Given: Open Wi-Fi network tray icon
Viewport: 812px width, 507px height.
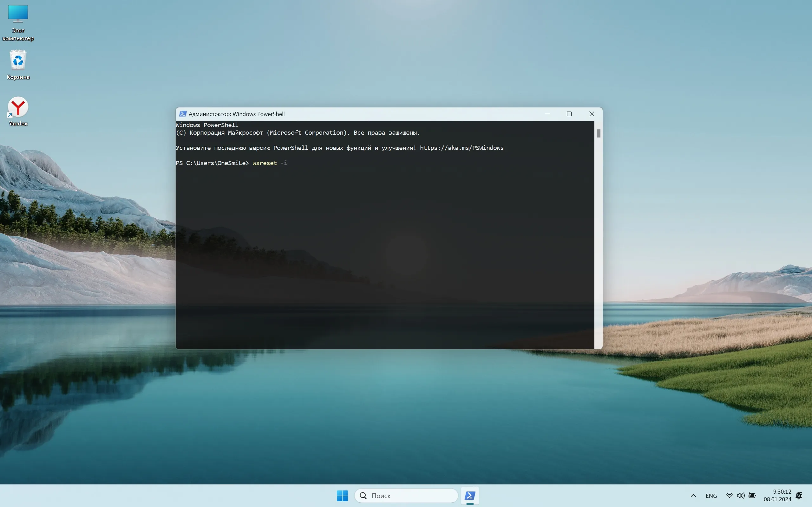Looking at the screenshot, I should coord(729,496).
